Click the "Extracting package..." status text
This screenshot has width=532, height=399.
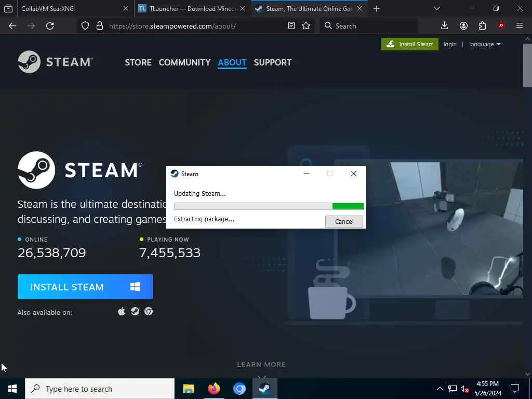point(204,219)
